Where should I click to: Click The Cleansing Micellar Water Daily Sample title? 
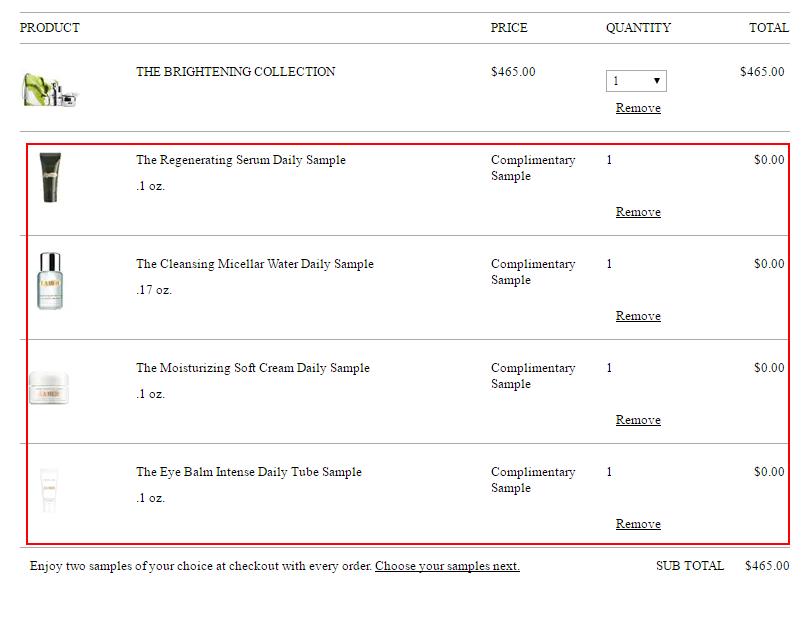tap(255, 264)
